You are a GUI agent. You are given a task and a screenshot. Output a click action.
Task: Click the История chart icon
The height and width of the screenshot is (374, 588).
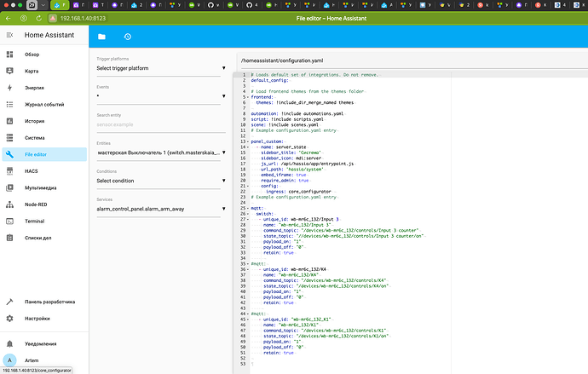(9, 121)
